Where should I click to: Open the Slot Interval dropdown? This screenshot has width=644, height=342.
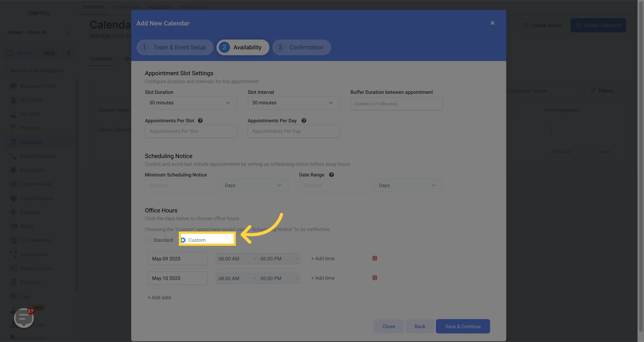tap(293, 103)
